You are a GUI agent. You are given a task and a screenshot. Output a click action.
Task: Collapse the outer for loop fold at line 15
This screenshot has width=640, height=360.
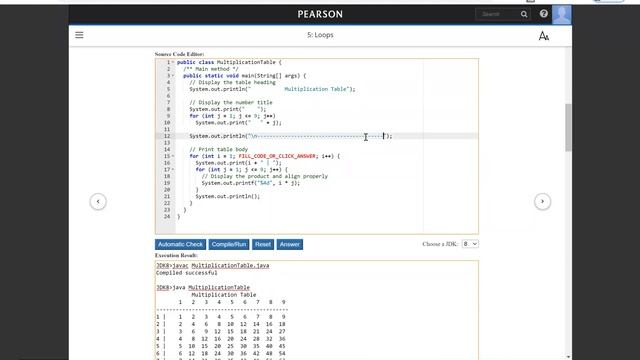click(173, 156)
